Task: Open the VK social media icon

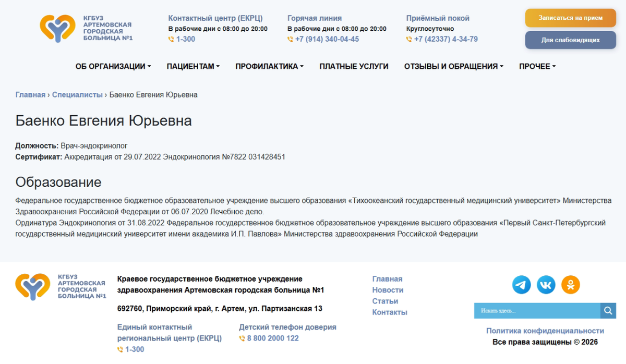Action: pos(546,284)
